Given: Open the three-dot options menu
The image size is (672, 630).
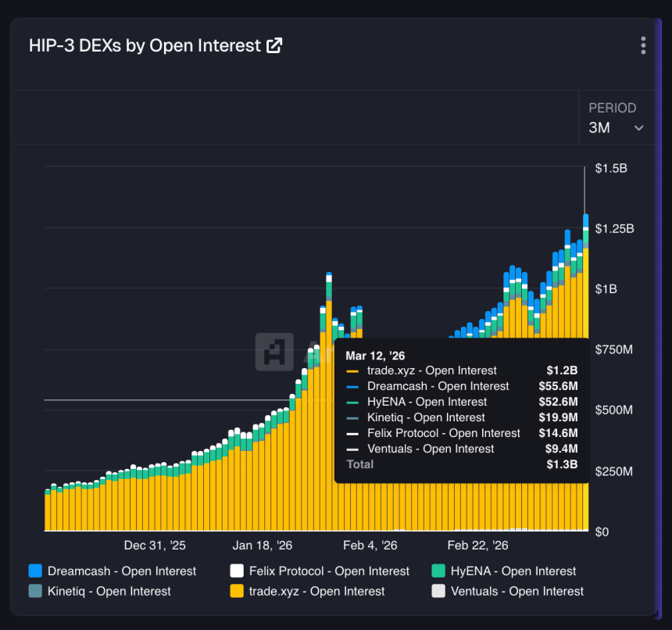Looking at the screenshot, I should [643, 45].
